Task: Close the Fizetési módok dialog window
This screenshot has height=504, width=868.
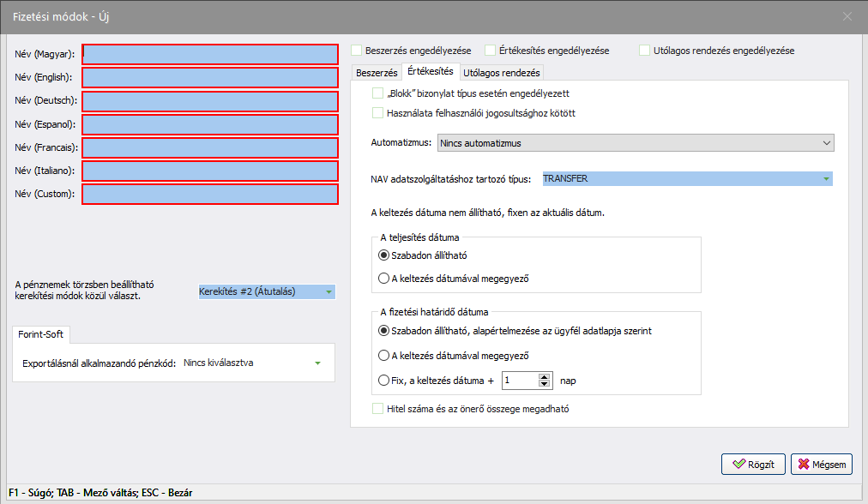Action: point(847,16)
